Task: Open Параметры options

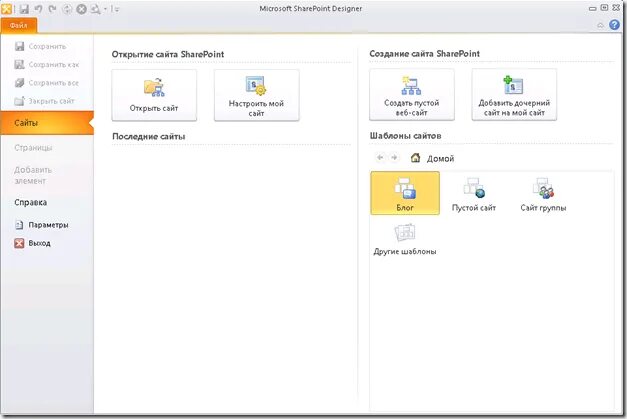Action: [x=41, y=225]
